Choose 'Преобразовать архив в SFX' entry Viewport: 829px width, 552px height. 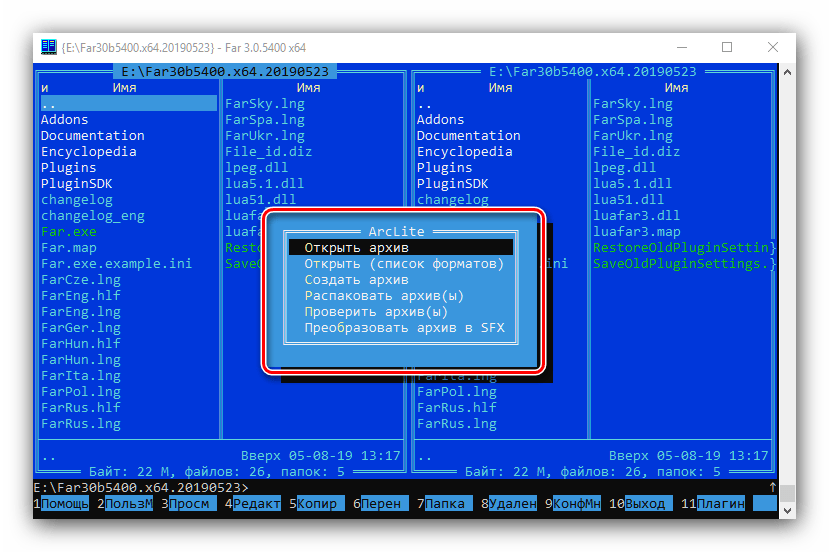pos(404,328)
